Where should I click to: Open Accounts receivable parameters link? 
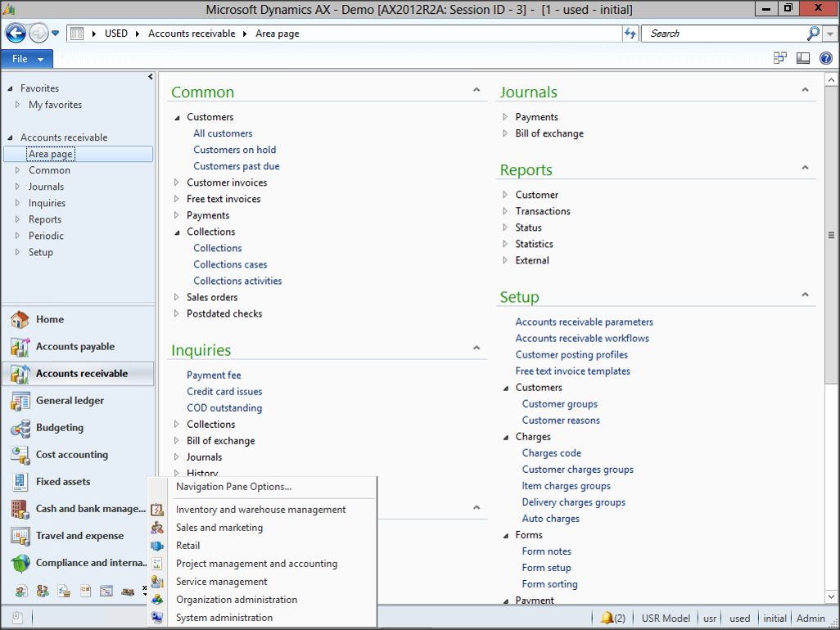[x=584, y=322]
